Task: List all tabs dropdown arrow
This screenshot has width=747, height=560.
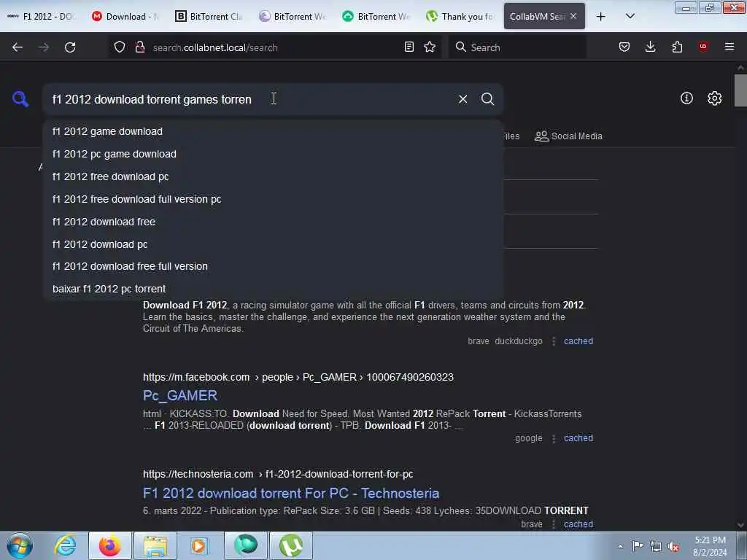Action: coord(630,17)
